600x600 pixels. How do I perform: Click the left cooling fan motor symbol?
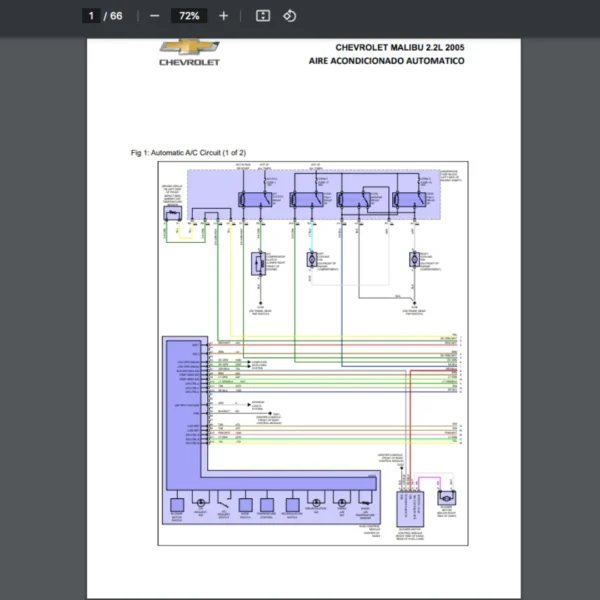pos(311,260)
